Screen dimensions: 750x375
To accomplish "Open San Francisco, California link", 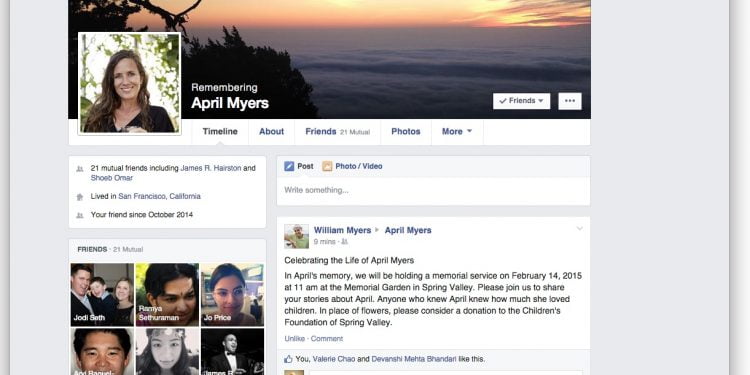I will point(159,196).
